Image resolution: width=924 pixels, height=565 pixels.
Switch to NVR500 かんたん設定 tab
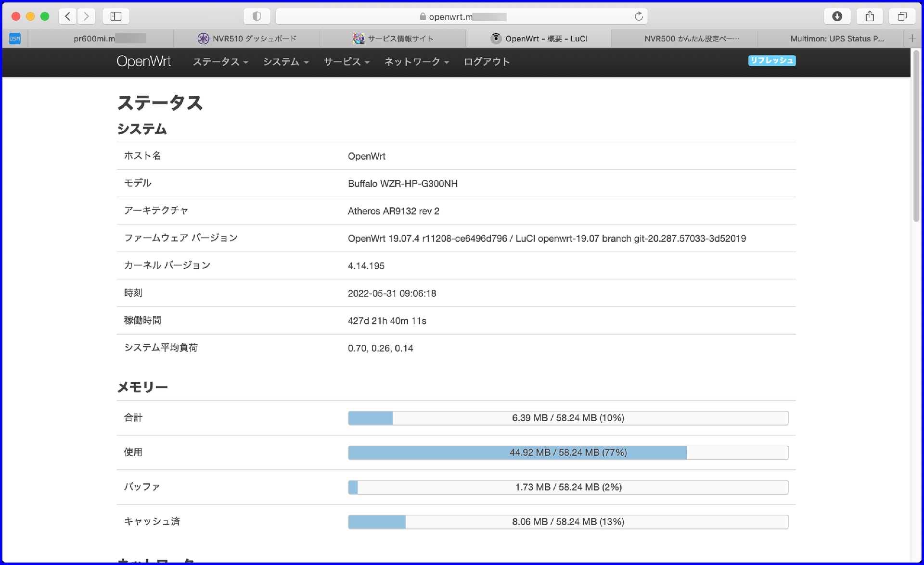pyautogui.click(x=685, y=38)
